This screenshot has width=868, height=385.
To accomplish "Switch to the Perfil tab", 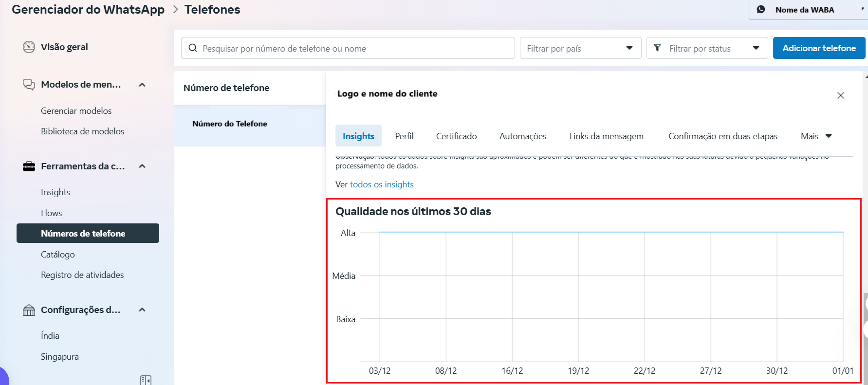I will coord(404,136).
